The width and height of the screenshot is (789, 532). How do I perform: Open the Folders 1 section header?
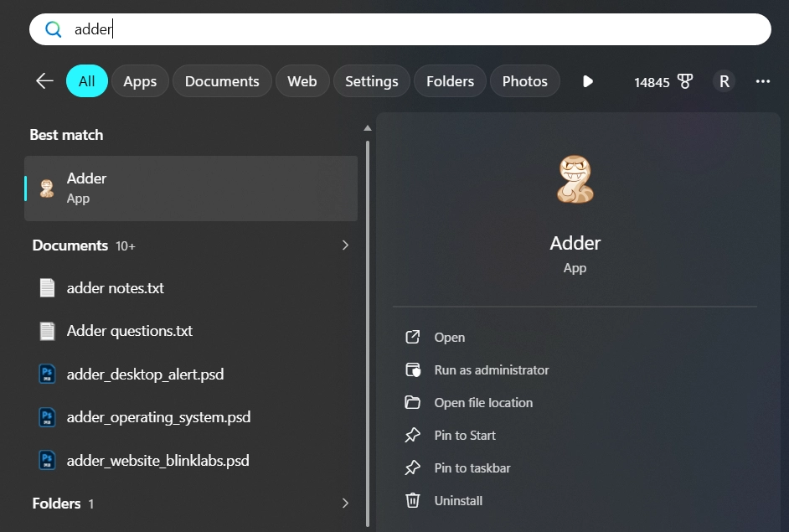pyautogui.click(x=63, y=504)
